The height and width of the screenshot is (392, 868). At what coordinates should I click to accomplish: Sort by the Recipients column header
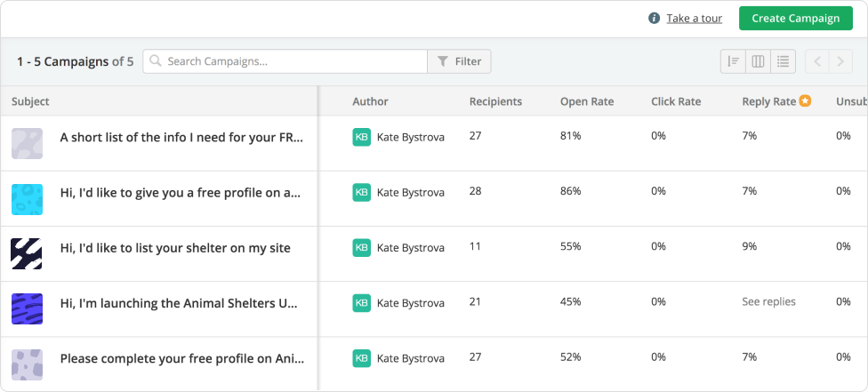495,101
